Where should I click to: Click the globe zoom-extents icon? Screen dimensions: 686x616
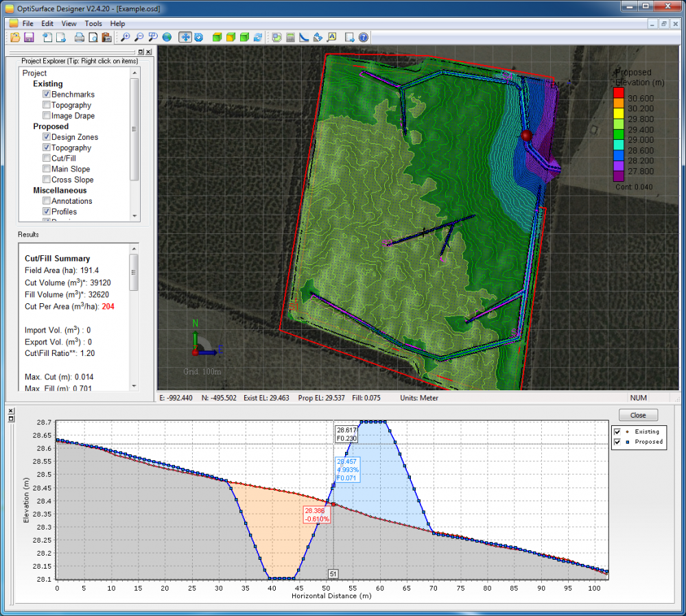(167, 38)
